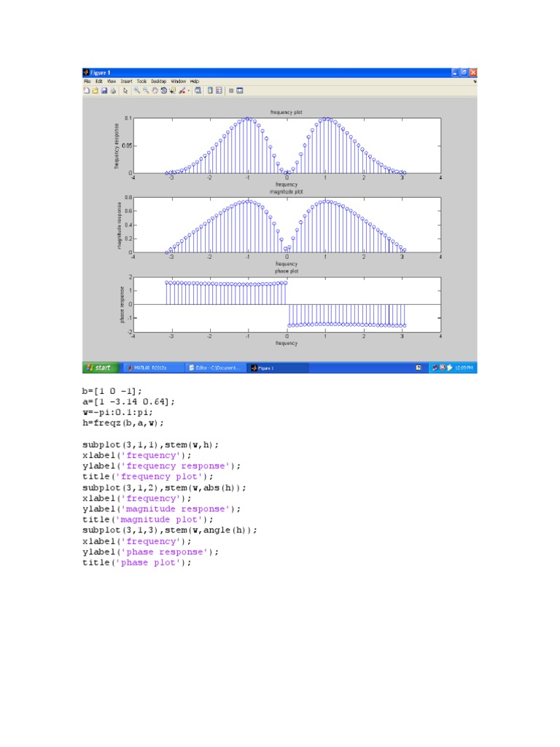Click the code line 'w=-pi:0.1:pi;'

pos(117,412)
